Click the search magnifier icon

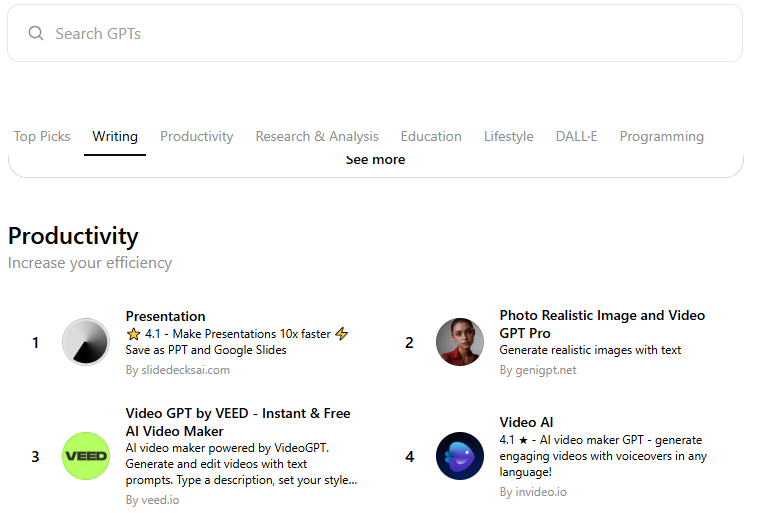[36, 34]
